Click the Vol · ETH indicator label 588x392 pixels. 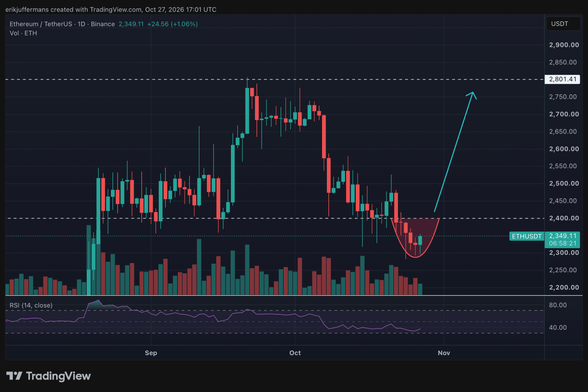(x=23, y=33)
